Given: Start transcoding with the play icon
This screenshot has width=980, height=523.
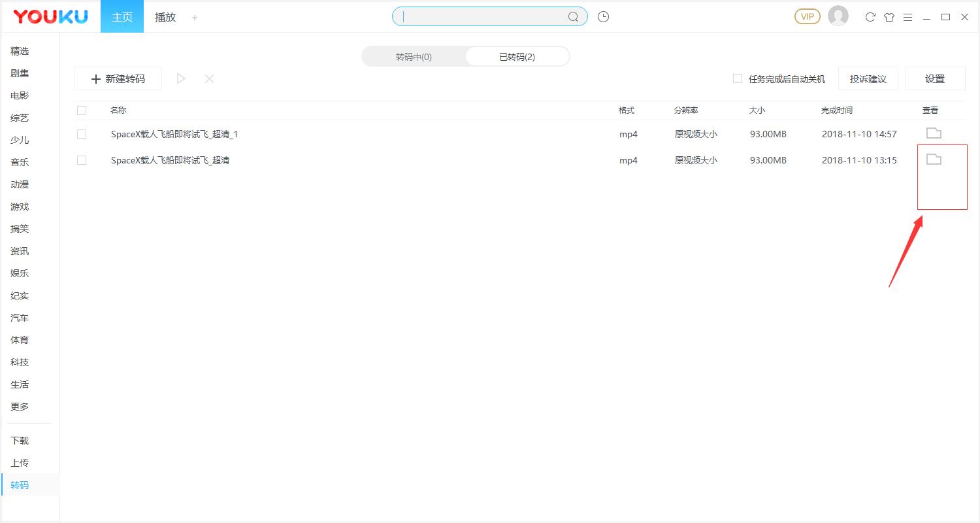Looking at the screenshot, I should click(x=181, y=78).
